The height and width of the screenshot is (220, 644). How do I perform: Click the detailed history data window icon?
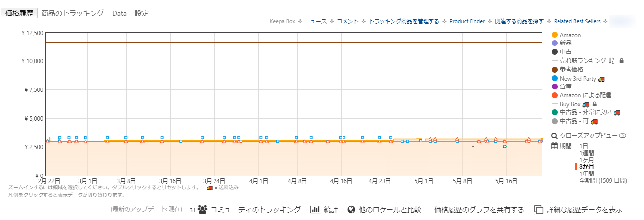pyautogui.click(x=539, y=210)
